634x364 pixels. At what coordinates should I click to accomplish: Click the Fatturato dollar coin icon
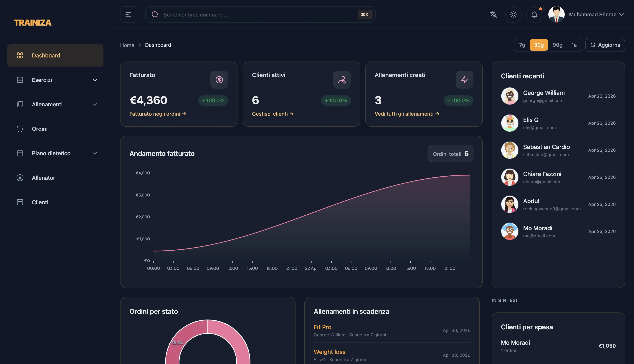(x=219, y=80)
